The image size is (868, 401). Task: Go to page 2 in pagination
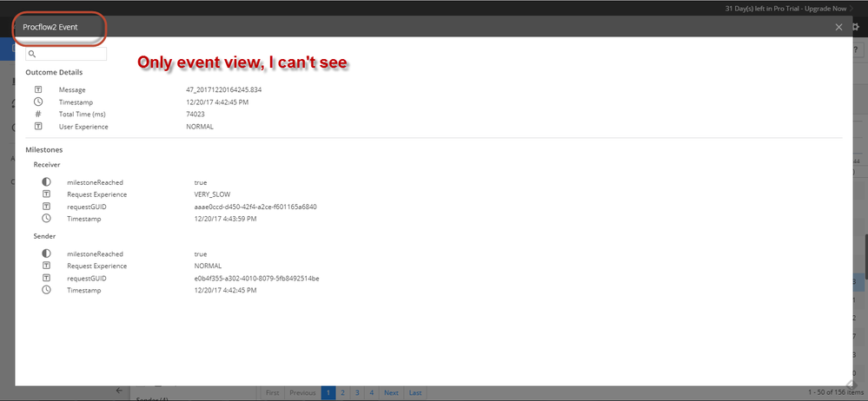pyautogui.click(x=342, y=392)
